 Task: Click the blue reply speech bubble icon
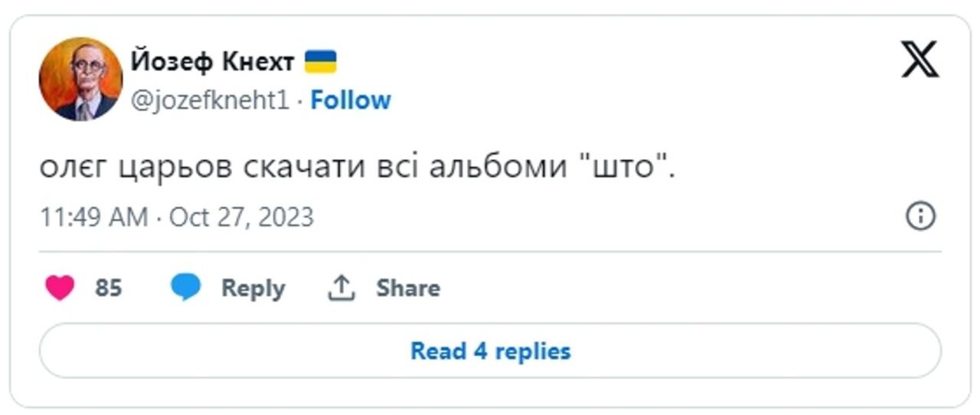tap(185, 288)
